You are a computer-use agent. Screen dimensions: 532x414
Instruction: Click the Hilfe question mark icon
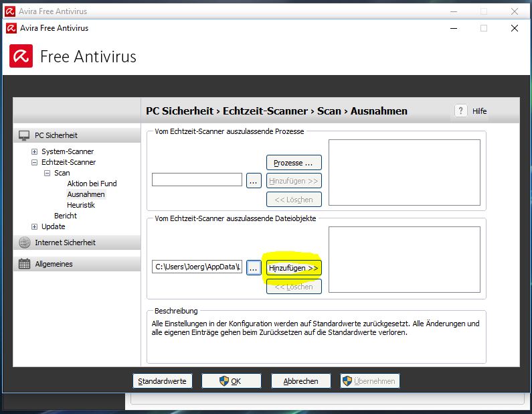click(x=461, y=111)
